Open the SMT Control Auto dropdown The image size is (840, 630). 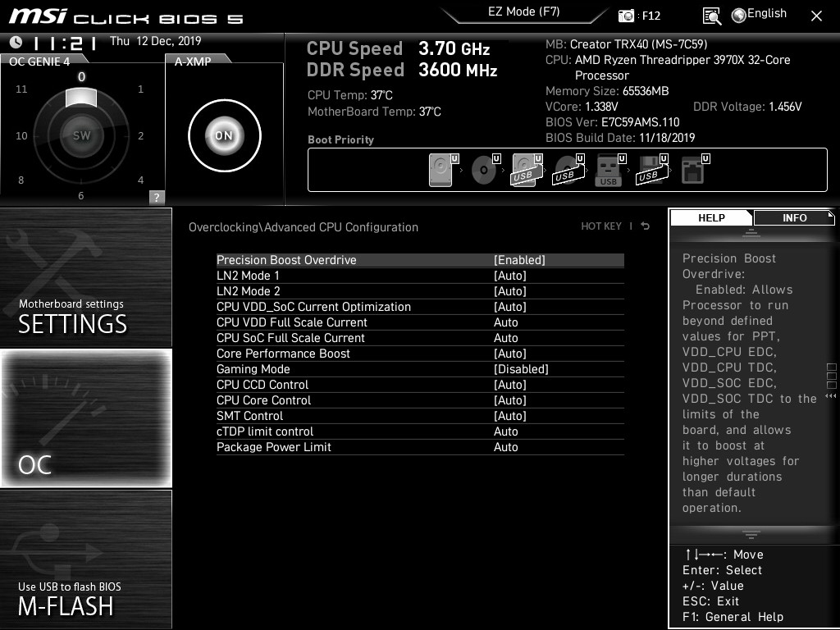[509, 416]
